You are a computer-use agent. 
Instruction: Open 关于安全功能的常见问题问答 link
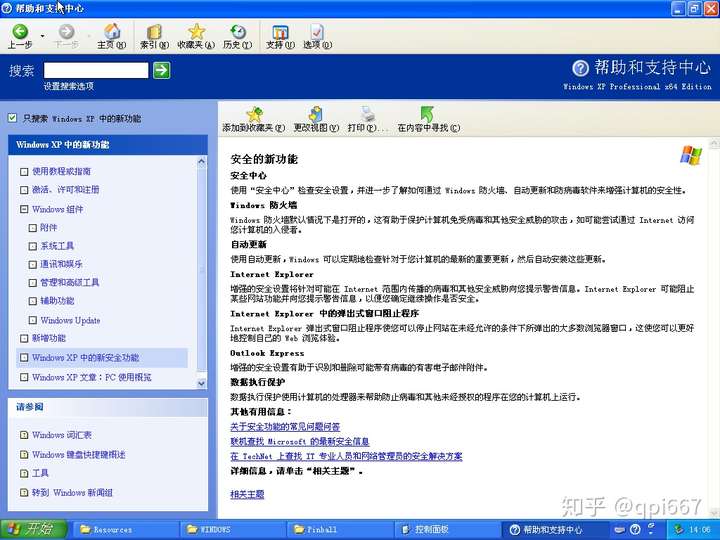tap(285, 427)
